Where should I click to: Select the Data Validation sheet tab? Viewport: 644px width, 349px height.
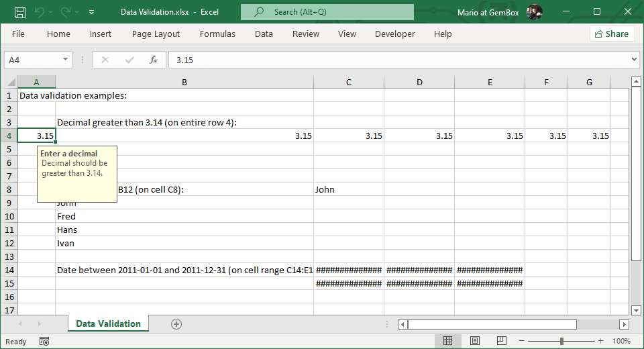tap(108, 324)
